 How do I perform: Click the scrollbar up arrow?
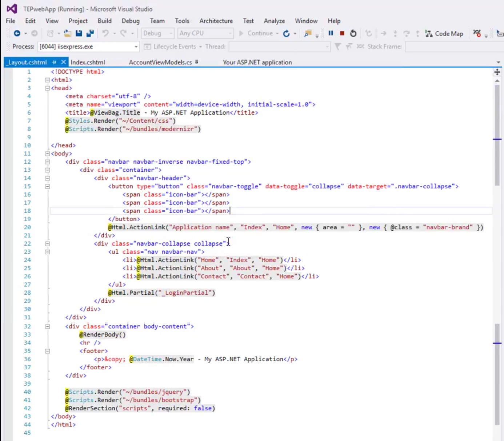click(497, 81)
